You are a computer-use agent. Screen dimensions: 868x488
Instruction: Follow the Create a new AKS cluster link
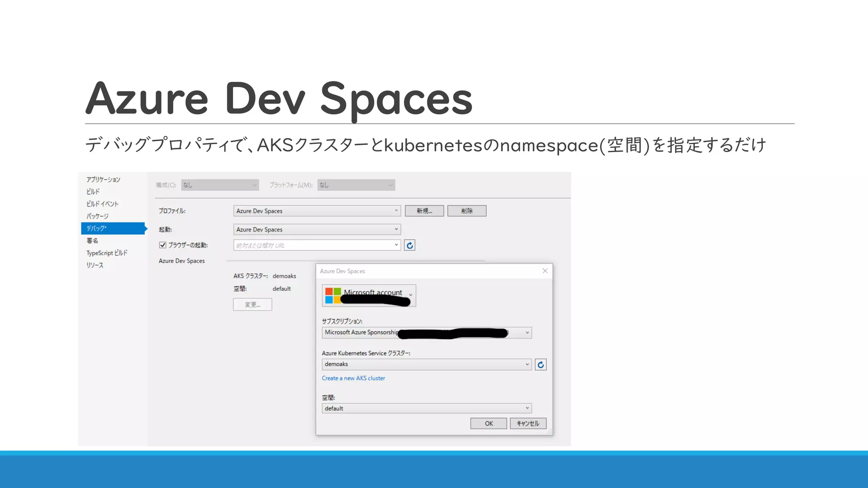click(353, 378)
